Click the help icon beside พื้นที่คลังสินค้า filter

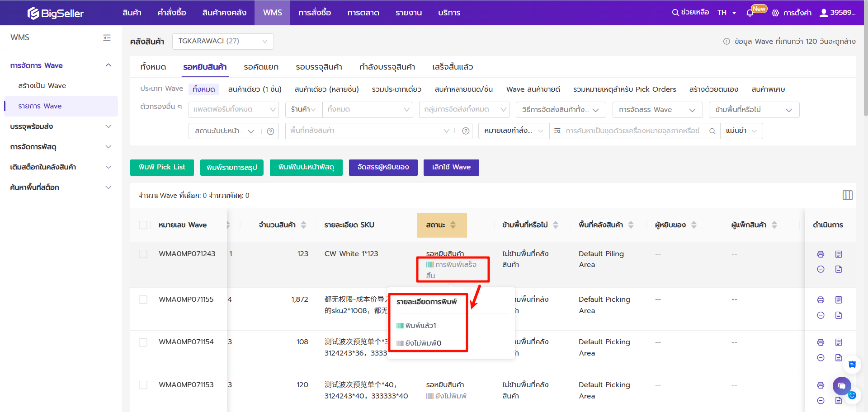pyautogui.click(x=466, y=131)
